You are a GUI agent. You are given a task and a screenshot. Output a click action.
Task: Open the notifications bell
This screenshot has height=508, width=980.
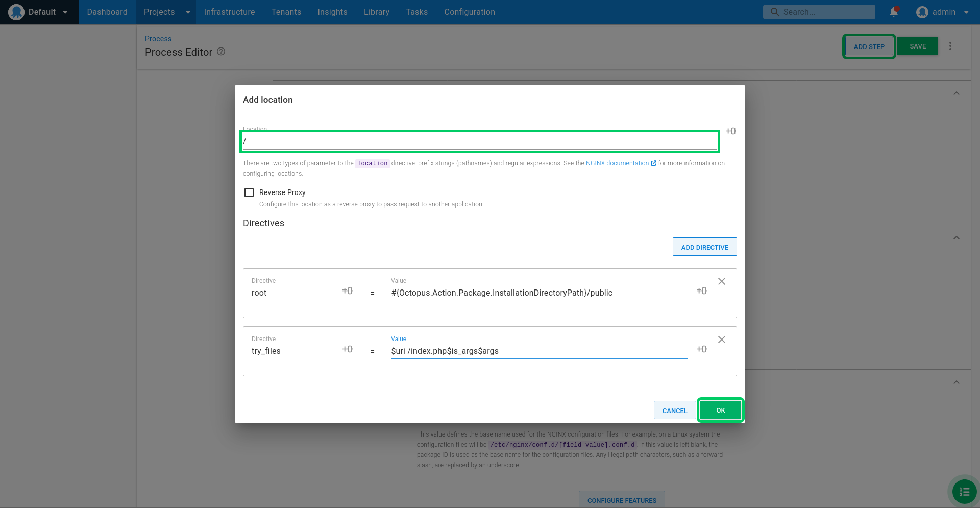[894, 12]
